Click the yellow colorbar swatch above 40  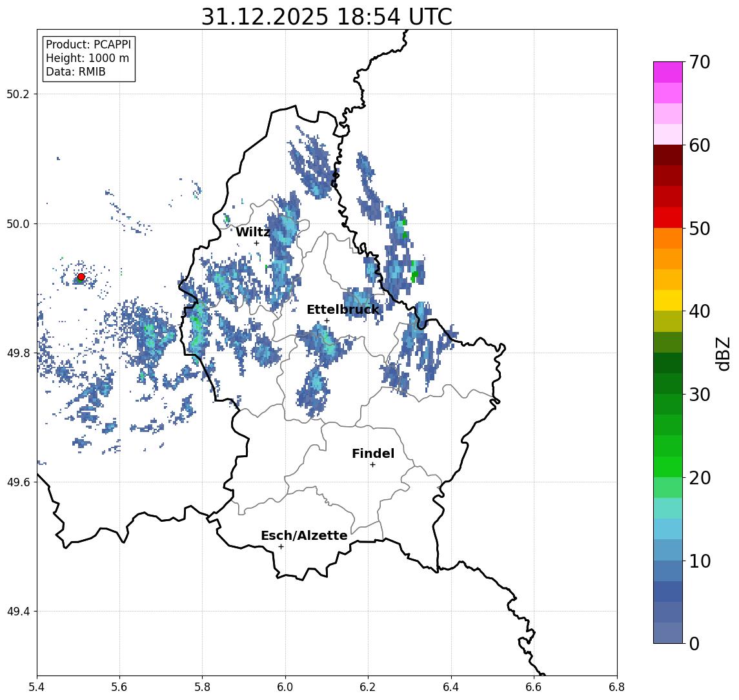668,300
